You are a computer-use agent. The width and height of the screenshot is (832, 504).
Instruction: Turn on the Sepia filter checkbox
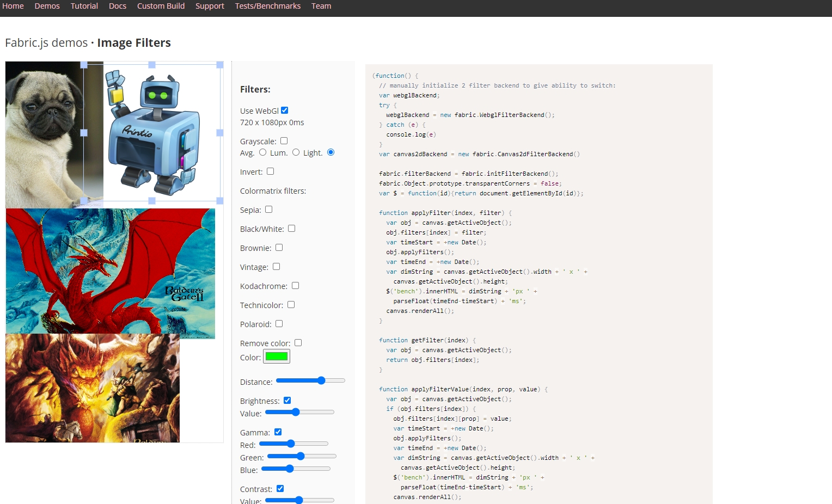pos(268,209)
